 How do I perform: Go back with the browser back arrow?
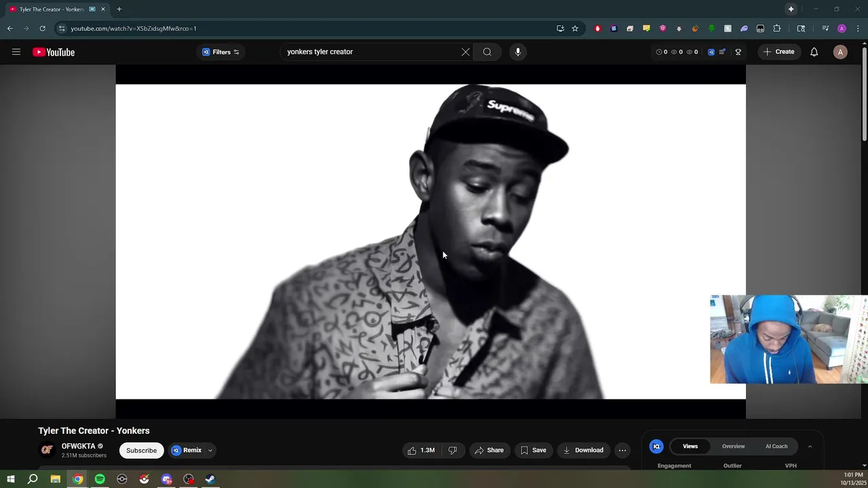click(x=9, y=28)
